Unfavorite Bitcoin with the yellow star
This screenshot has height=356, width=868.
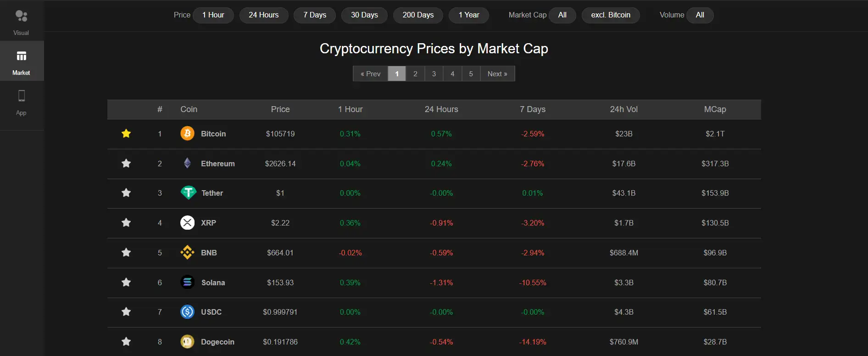(x=126, y=134)
